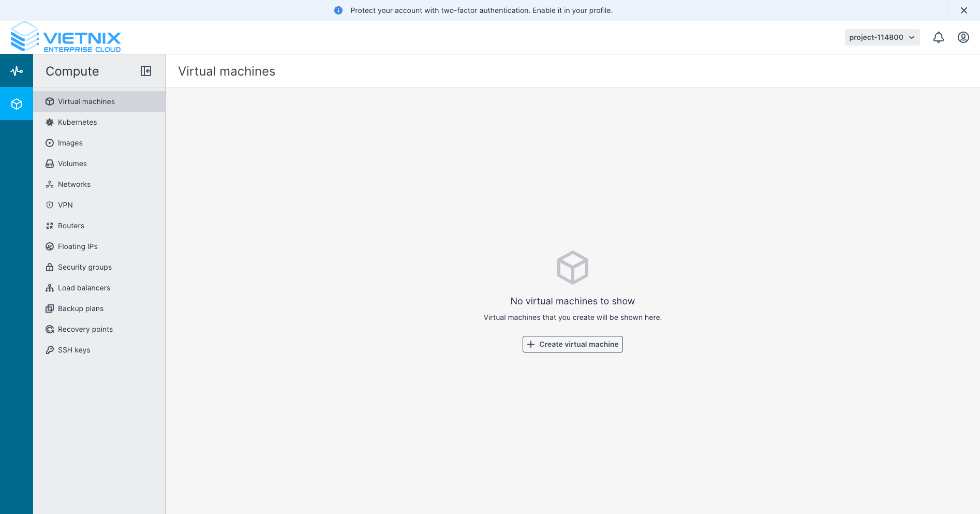Click the Create virtual machine button

tap(572, 344)
